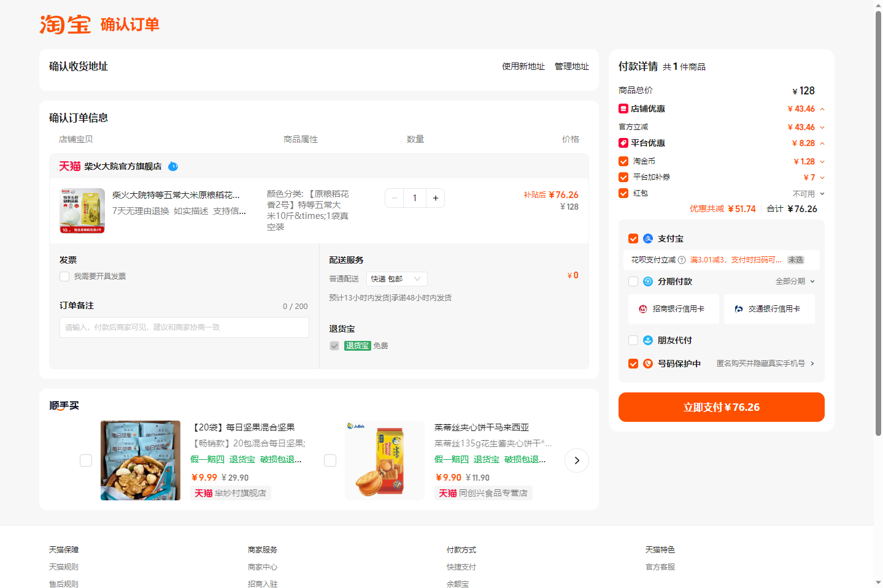The image size is (883, 588).
Task: Open the 售后规则 footer link
Action: [64, 584]
